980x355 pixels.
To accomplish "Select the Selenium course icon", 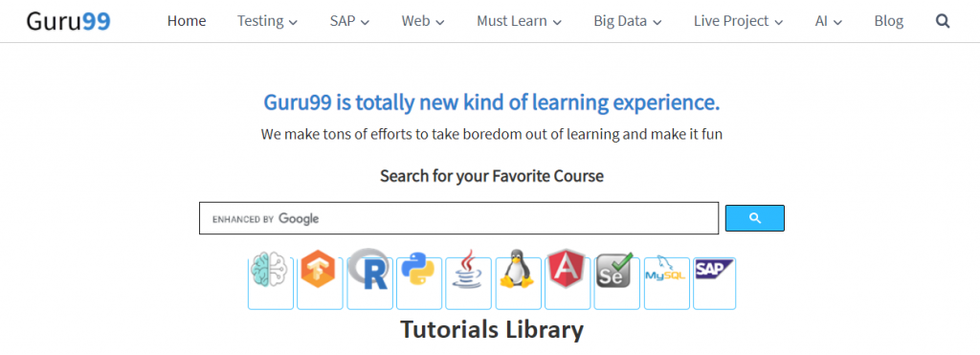I will click(x=617, y=283).
